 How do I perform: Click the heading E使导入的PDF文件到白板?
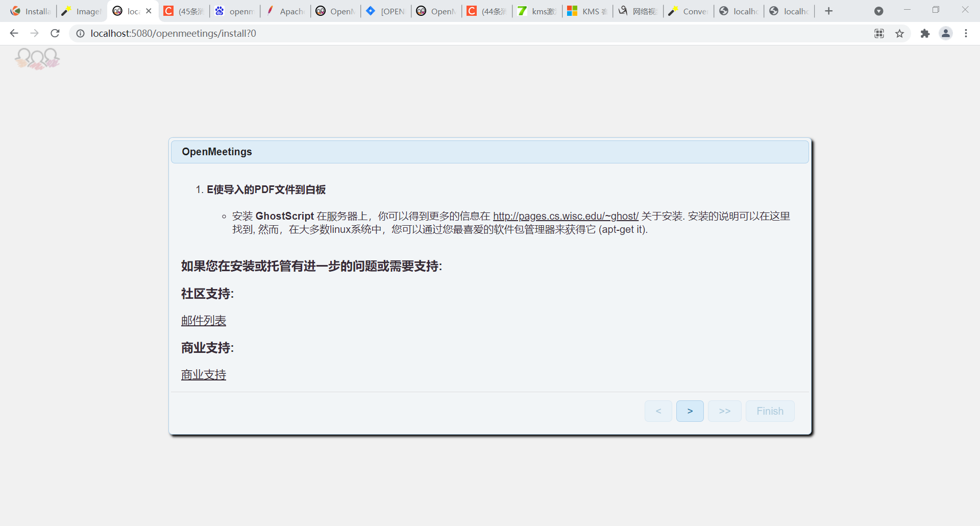click(266, 189)
